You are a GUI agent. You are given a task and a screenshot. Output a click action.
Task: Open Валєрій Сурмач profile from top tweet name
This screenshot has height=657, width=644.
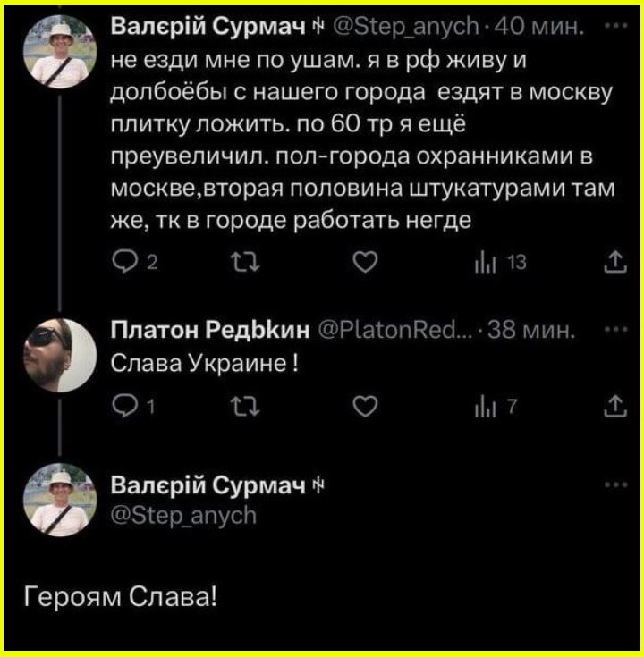click(208, 27)
